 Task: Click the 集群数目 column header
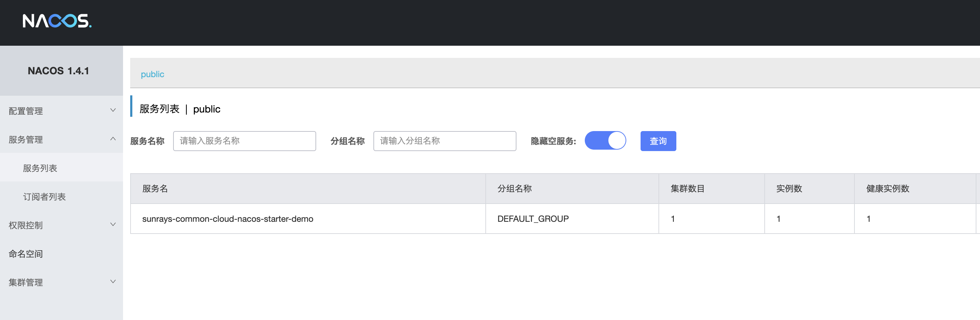click(712, 189)
